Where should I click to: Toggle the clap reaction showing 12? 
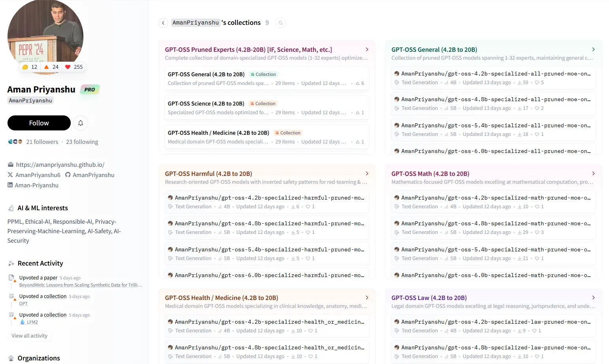coord(29,67)
